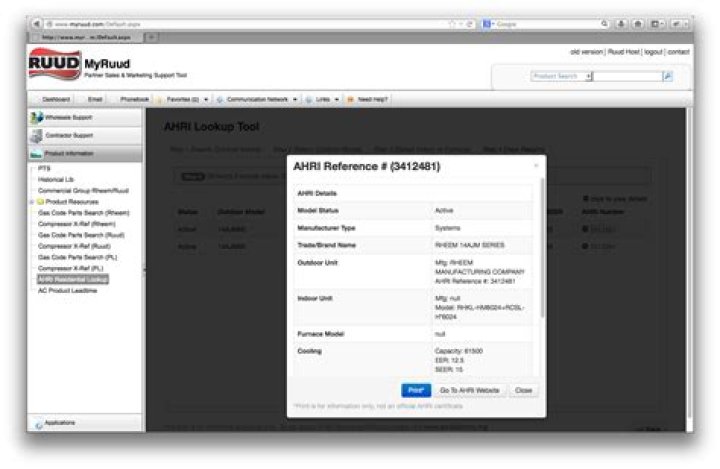Click the Product Search magnifier button
The height and width of the screenshot is (469, 720).
click(x=668, y=76)
